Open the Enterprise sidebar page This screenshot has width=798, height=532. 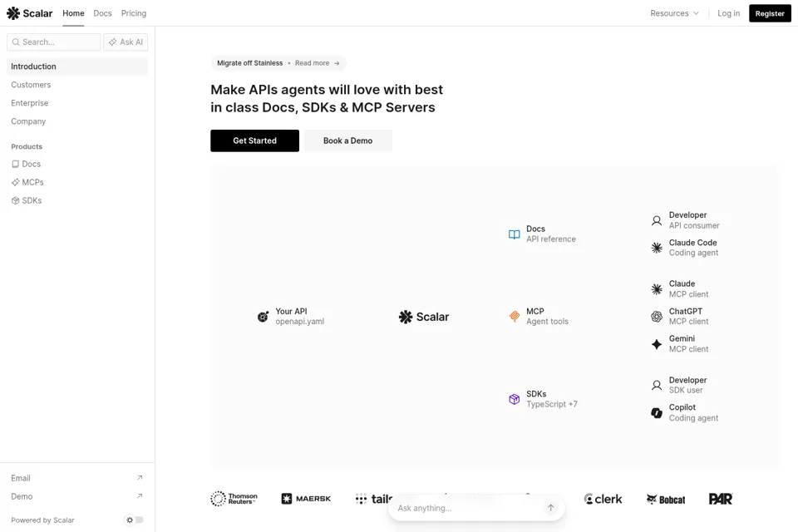pos(77,103)
